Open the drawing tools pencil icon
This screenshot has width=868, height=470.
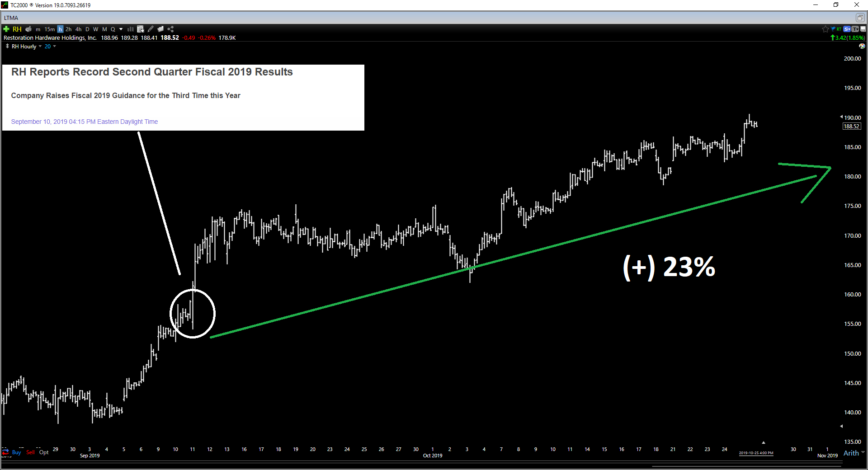[x=151, y=29]
